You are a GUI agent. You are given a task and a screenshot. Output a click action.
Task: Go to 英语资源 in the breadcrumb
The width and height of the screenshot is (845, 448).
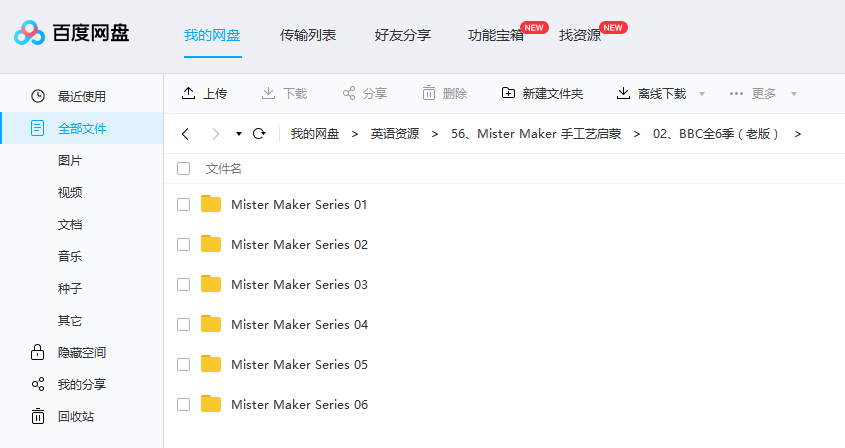tap(394, 134)
